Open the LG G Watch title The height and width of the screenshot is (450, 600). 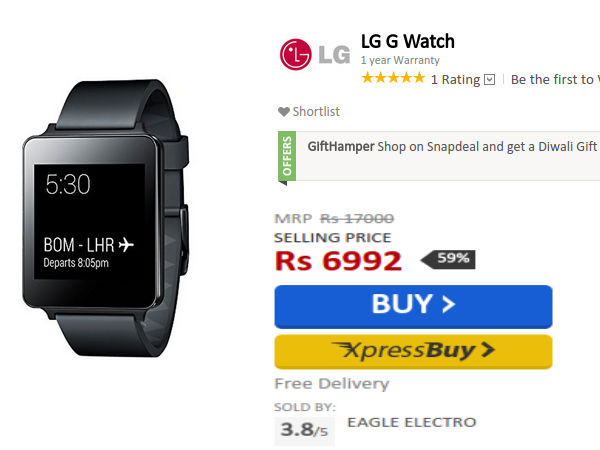pyautogui.click(x=408, y=41)
